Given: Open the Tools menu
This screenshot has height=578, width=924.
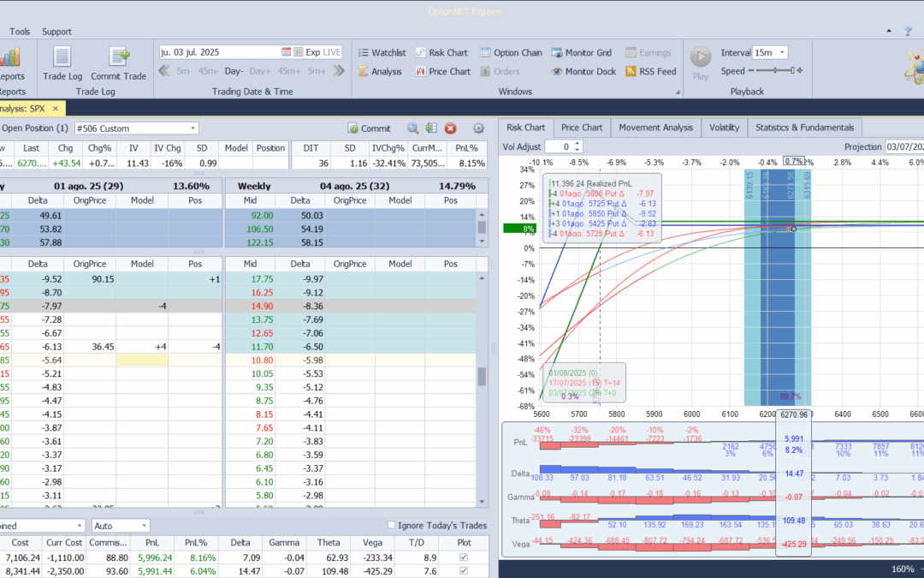Looking at the screenshot, I should [x=20, y=32].
